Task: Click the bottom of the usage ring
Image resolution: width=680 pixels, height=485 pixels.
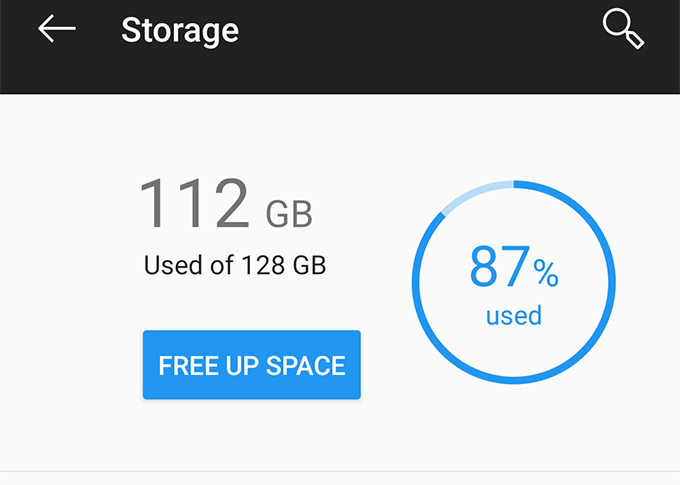Action: coord(513,381)
